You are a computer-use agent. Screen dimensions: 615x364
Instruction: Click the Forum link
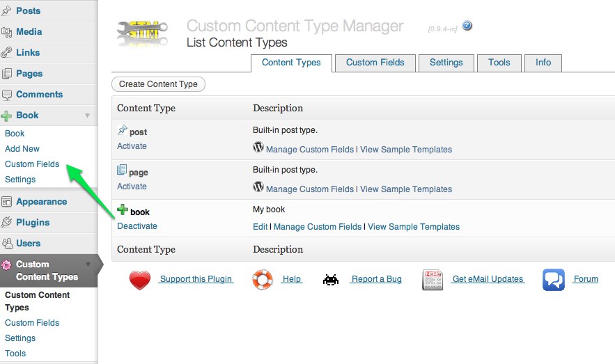(586, 279)
